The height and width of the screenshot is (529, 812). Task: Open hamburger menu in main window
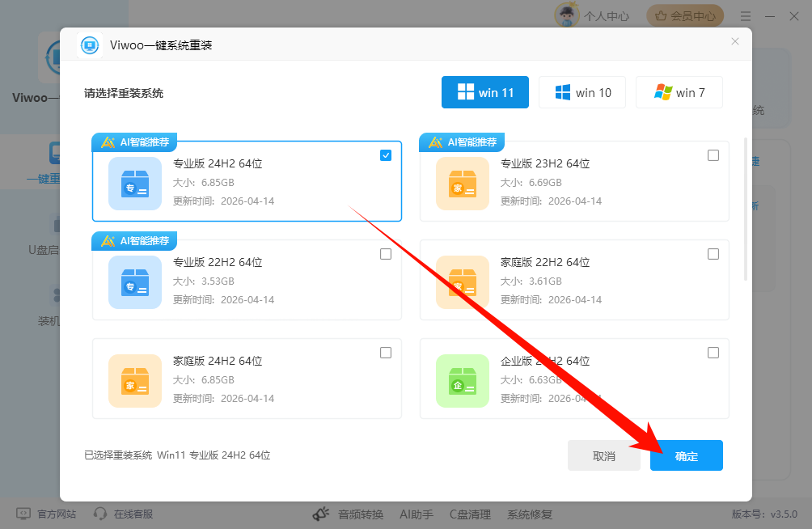(745, 16)
